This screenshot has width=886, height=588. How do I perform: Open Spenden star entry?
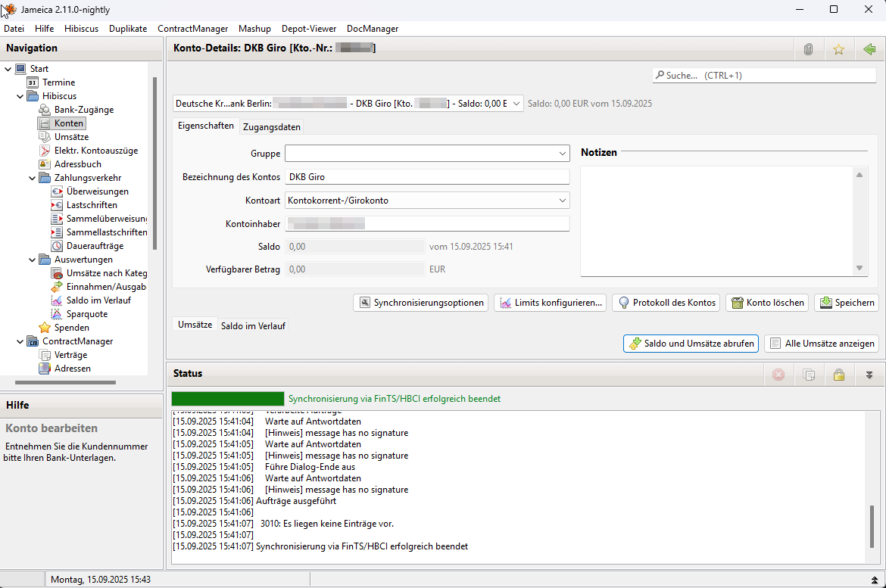click(71, 328)
